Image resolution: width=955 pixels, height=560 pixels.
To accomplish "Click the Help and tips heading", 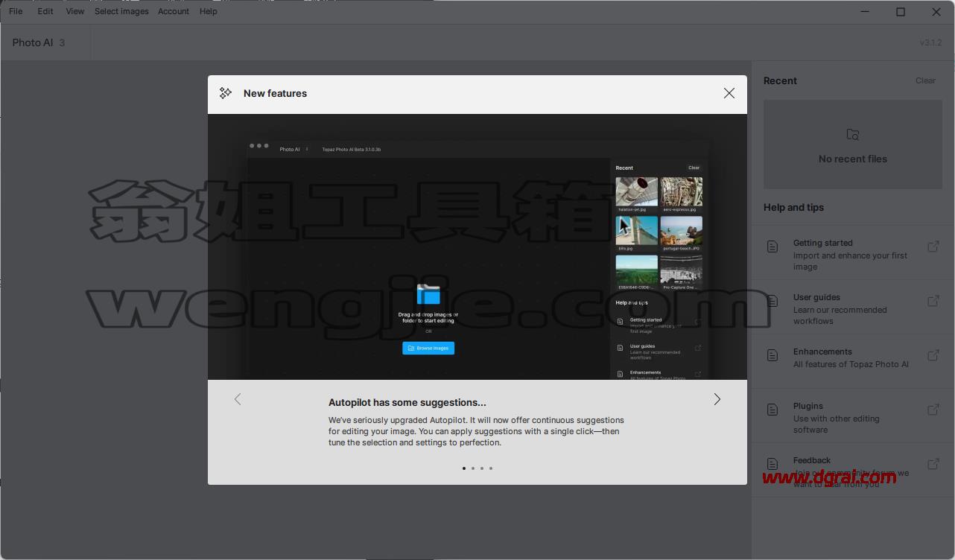I will click(793, 207).
